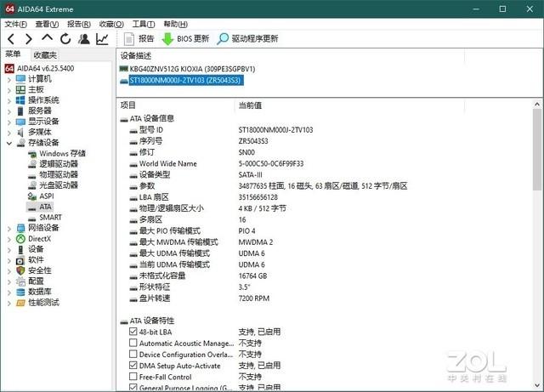
Task: Go forward with the right arrow icon
Action: point(29,39)
